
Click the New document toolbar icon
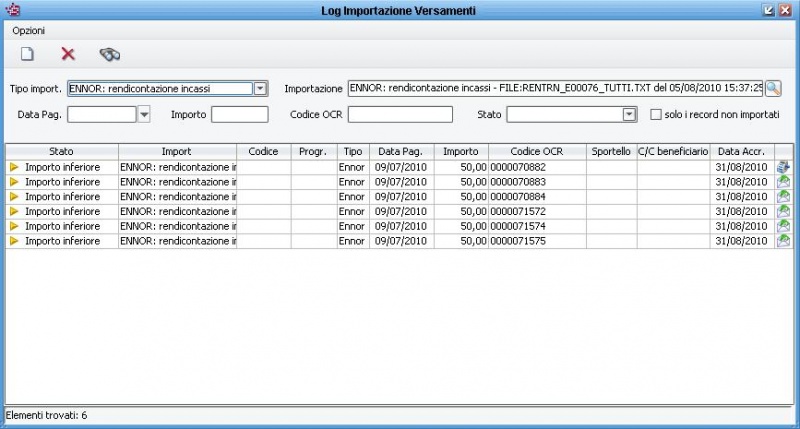click(28, 54)
